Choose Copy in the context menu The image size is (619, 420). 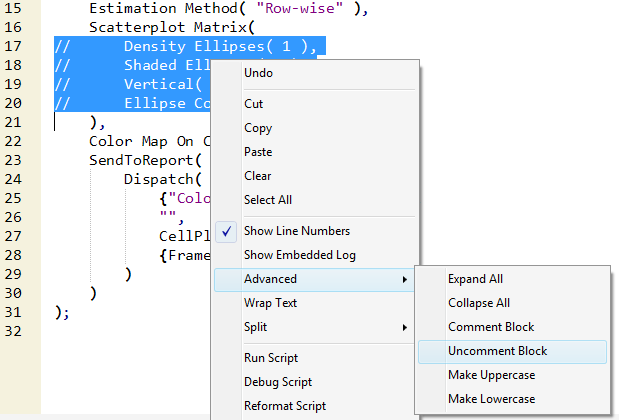point(258,128)
